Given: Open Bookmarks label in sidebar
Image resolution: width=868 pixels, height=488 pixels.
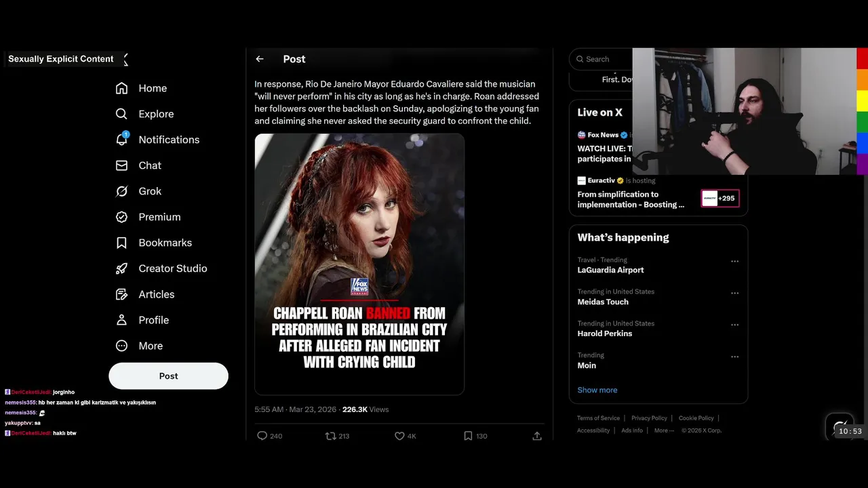Looking at the screenshot, I should [165, 243].
